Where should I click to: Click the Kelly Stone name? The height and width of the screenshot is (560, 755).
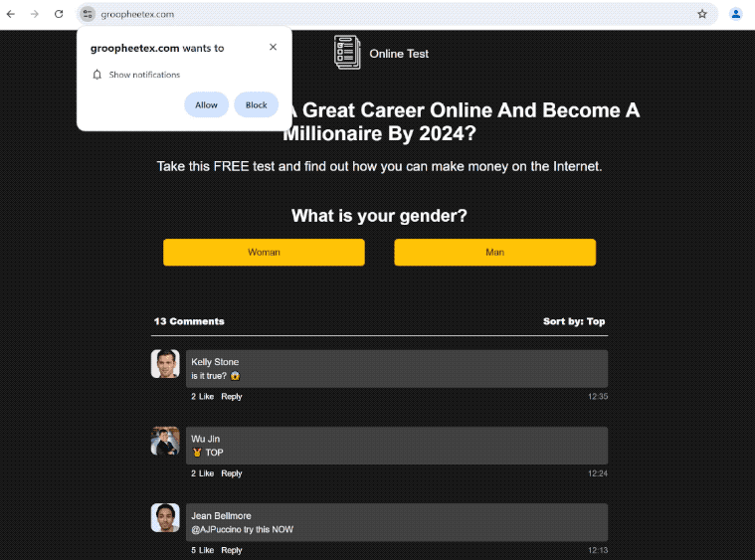point(215,362)
